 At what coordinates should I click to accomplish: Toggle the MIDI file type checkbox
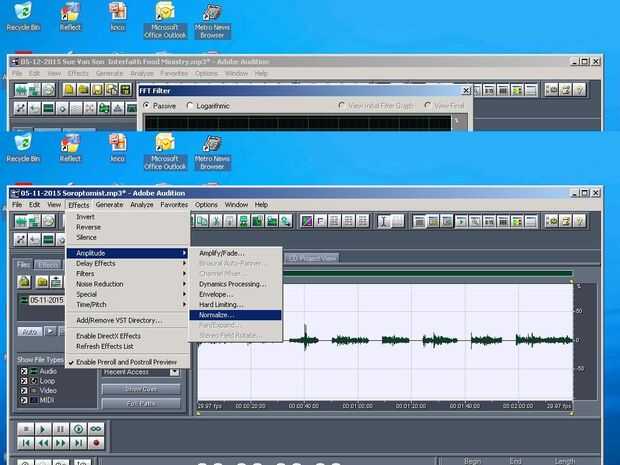24,400
